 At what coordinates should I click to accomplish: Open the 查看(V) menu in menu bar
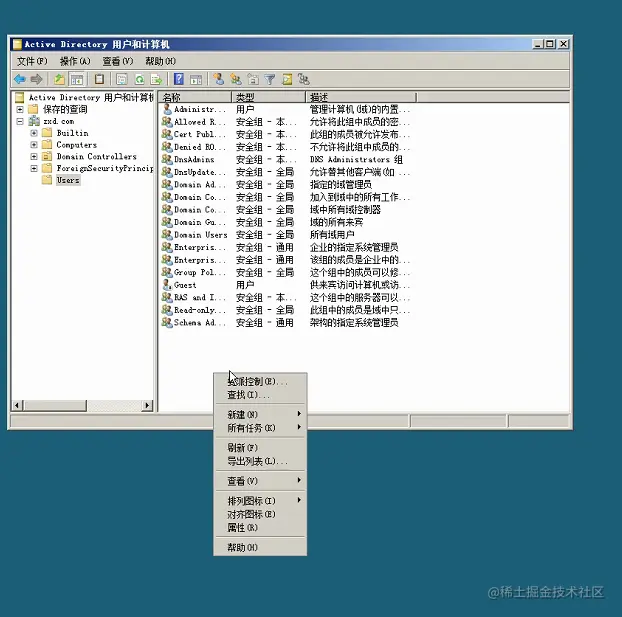pyautogui.click(x=118, y=61)
